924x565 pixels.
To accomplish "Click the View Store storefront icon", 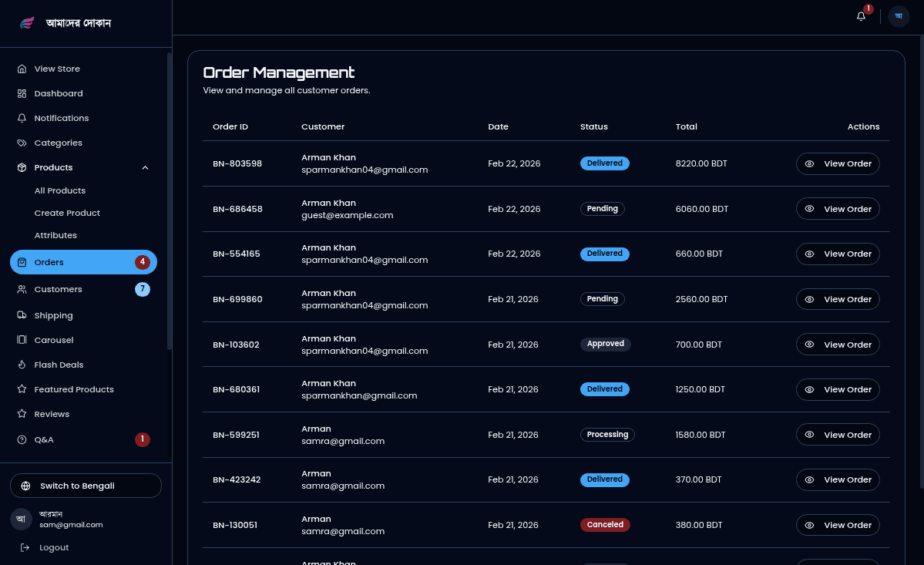I will click(21, 69).
